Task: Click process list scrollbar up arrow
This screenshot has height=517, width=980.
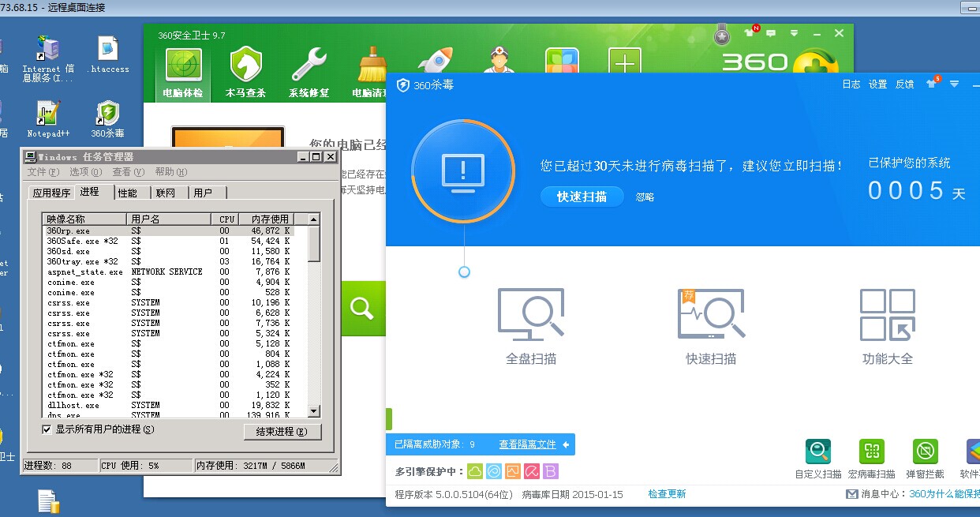Action: point(314,219)
